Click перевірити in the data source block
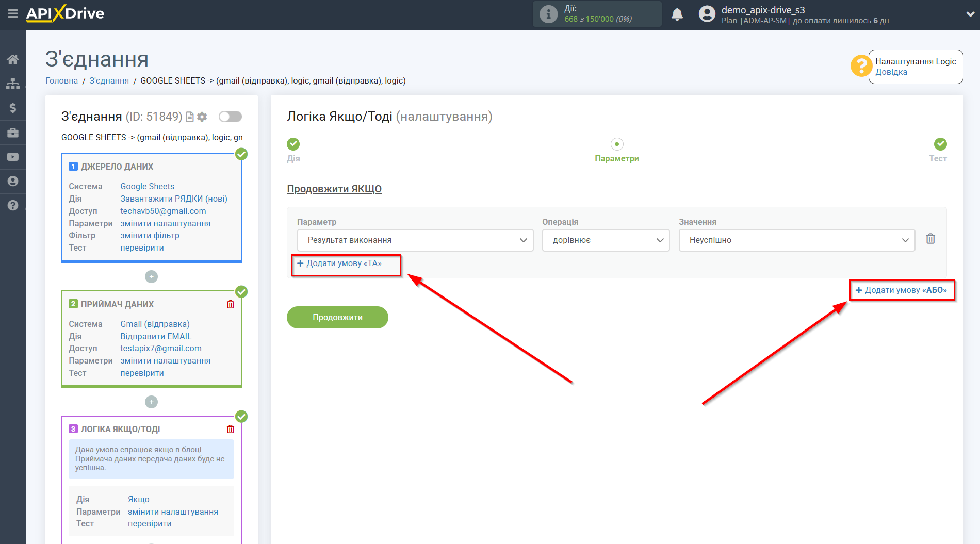The image size is (980, 544). click(142, 248)
